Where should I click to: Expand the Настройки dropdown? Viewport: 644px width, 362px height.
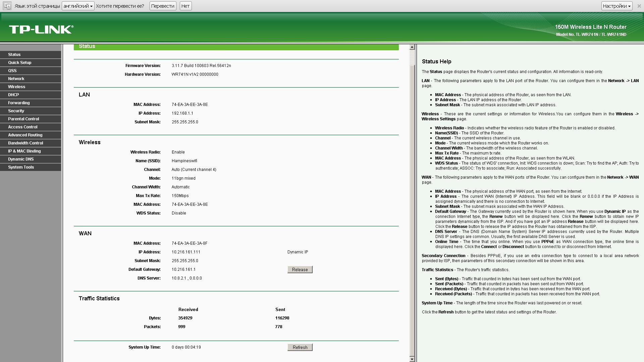pyautogui.click(x=616, y=6)
